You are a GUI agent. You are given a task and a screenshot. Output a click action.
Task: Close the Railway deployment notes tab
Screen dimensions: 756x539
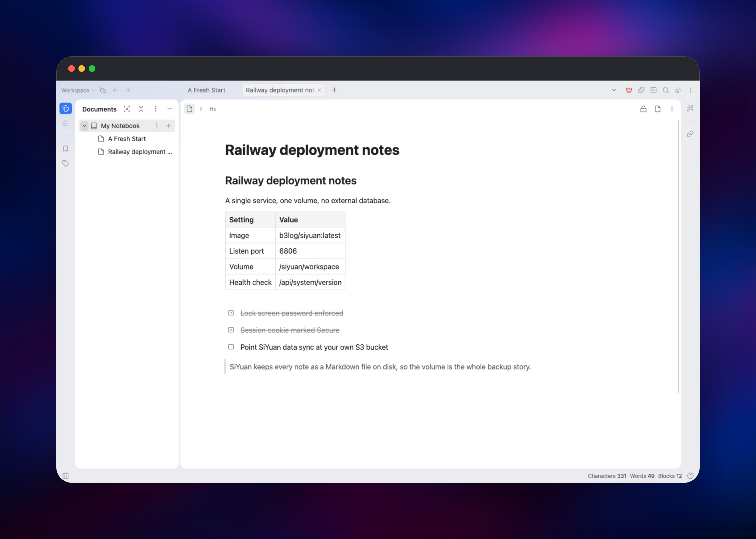[319, 90]
